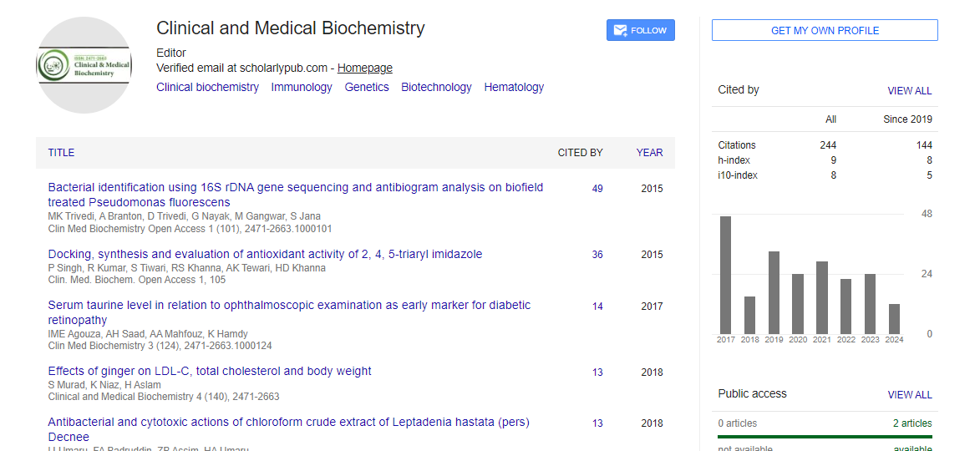This screenshot has height=451, width=980.
Task: Select the Biotechnology interest tag
Action: (x=436, y=88)
